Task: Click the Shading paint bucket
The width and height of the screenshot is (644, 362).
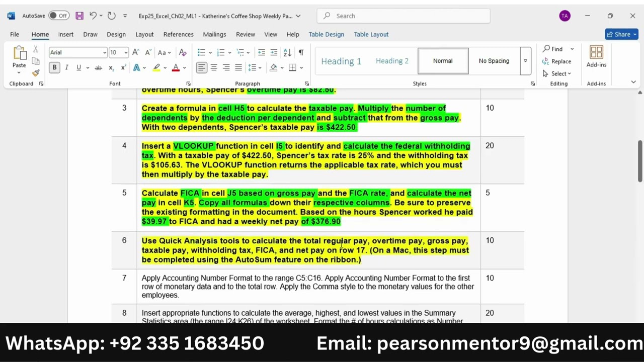Action: click(x=274, y=67)
